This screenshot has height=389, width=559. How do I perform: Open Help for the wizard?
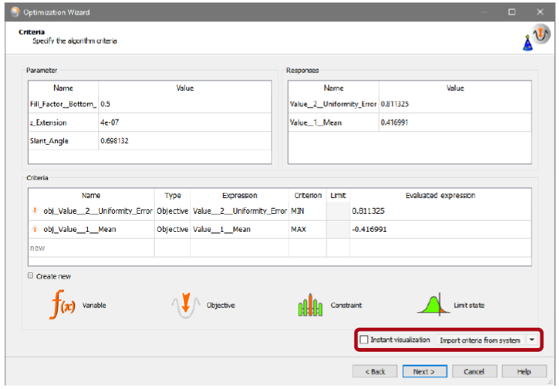pyautogui.click(x=524, y=372)
